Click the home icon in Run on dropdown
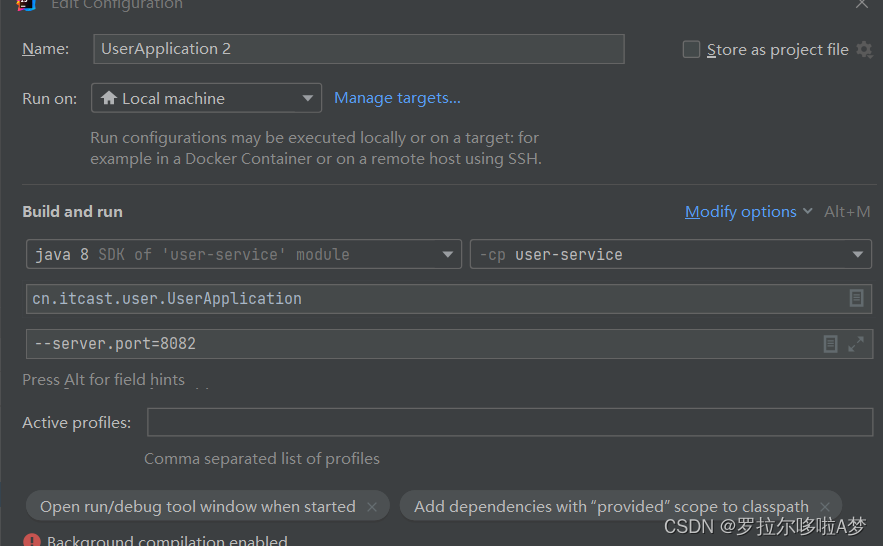 (x=109, y=98)
